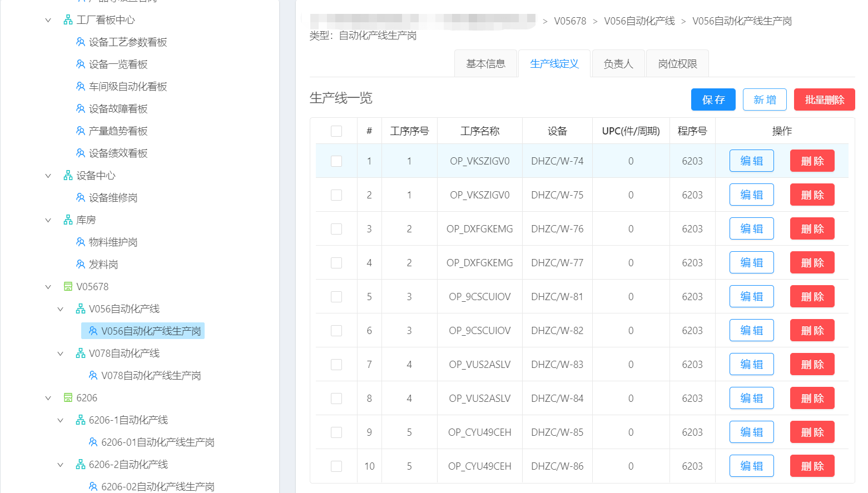Open the 负责人 tab
The image size is (868, 493).
click(618, 63)
